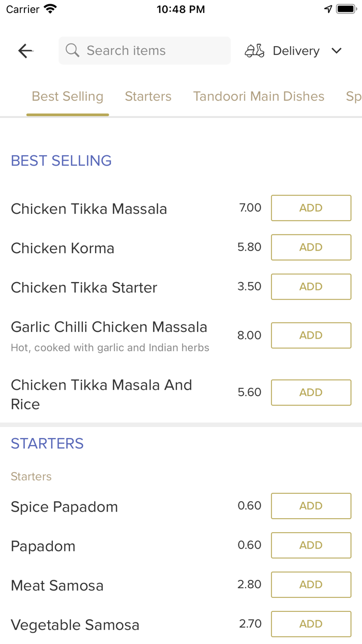Expand the delivery method chevron

click(x=337, y=51)
